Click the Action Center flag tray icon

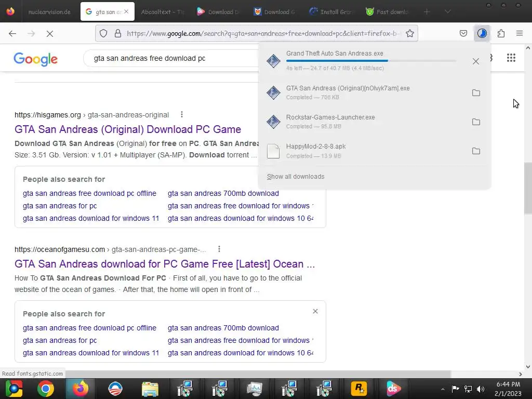tap(455, 389)
